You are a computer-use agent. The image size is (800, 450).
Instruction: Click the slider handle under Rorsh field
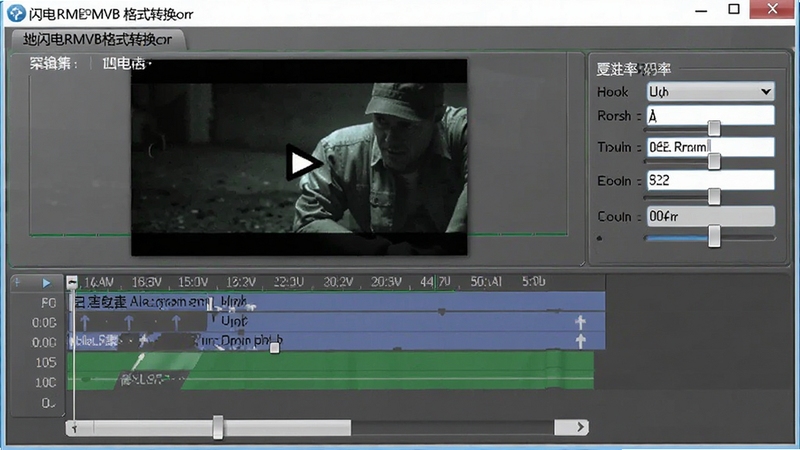pos(714,129)
